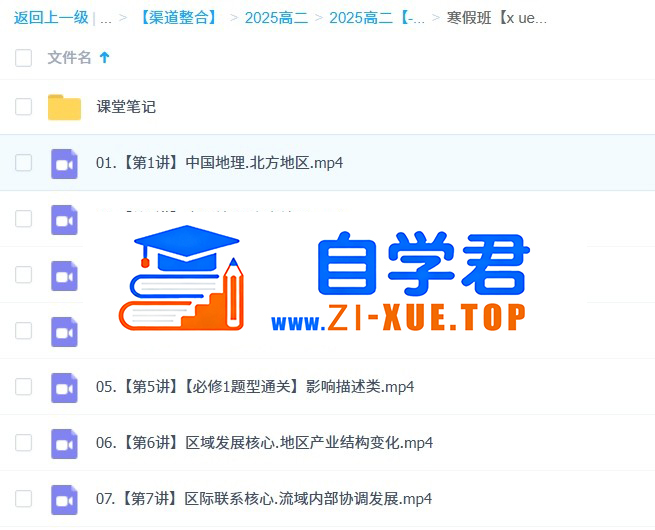The height and width of the screenshot is (530, 655).
Task: Click video icon of 05.【第5讲】影响描述类.mp4
Action: [x=64, y=388]
